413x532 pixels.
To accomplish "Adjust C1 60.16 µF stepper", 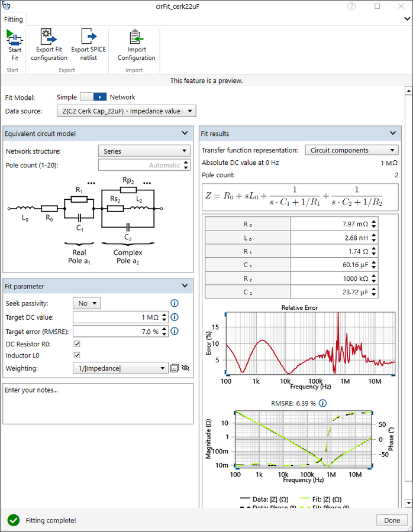I will (374, 265).
